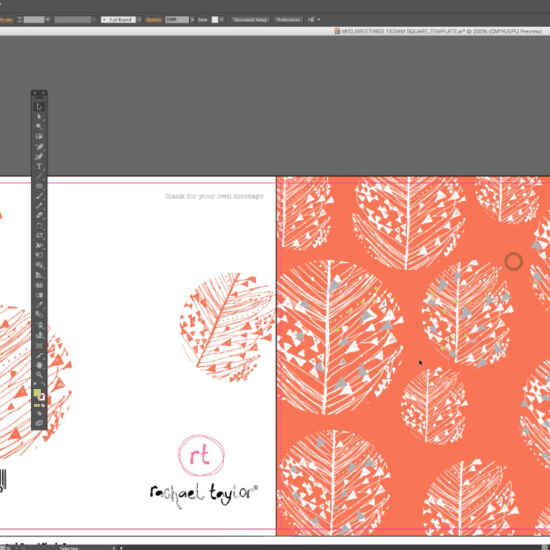The width and height of the screenshot is (550, 550).
Task: Select the Eyedropper tool
Action: (x=39, y=304)
